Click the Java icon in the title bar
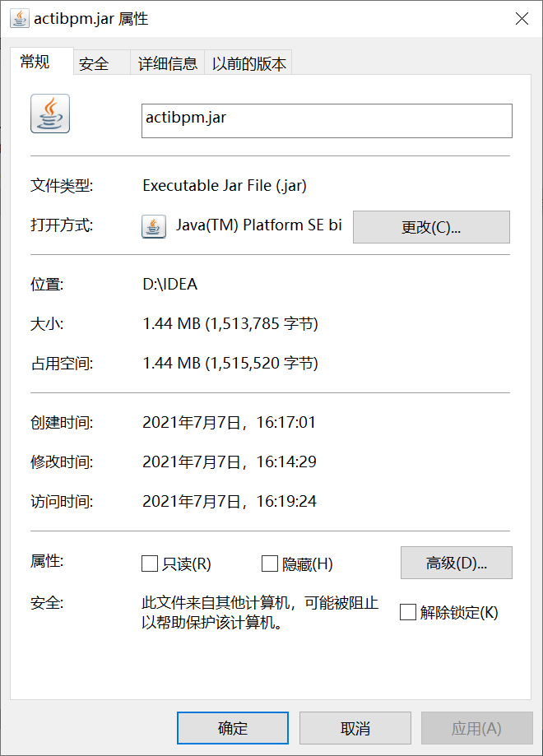 tap(20, 19)
